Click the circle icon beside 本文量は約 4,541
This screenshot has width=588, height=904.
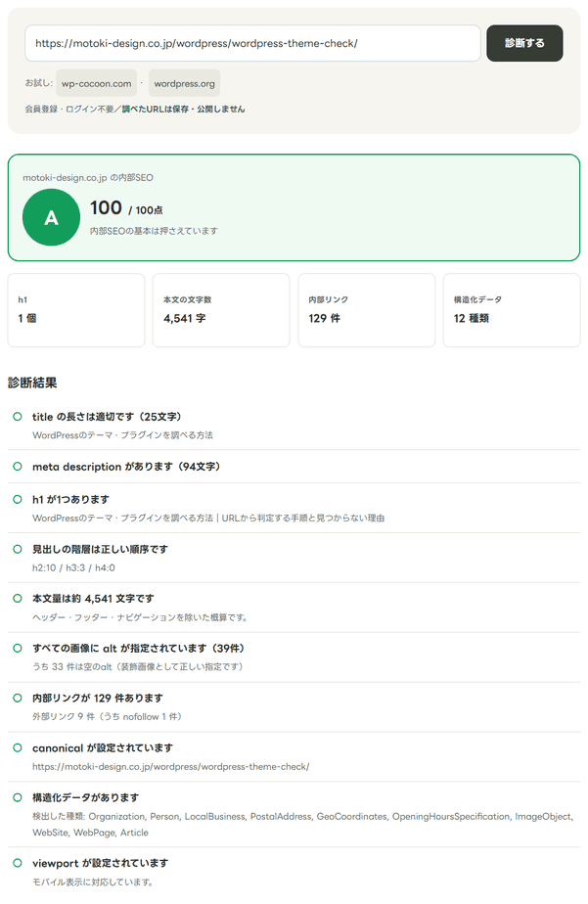(x=18, y=599)
